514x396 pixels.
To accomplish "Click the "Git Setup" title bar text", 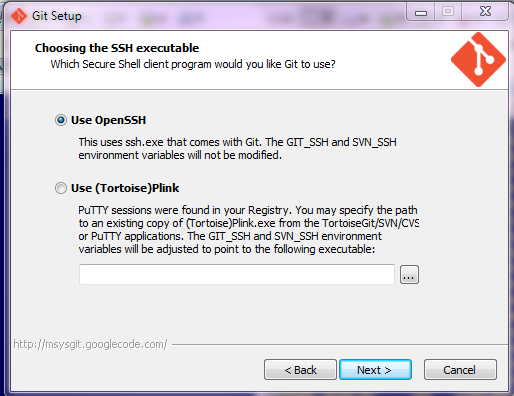I will (57, 16).
